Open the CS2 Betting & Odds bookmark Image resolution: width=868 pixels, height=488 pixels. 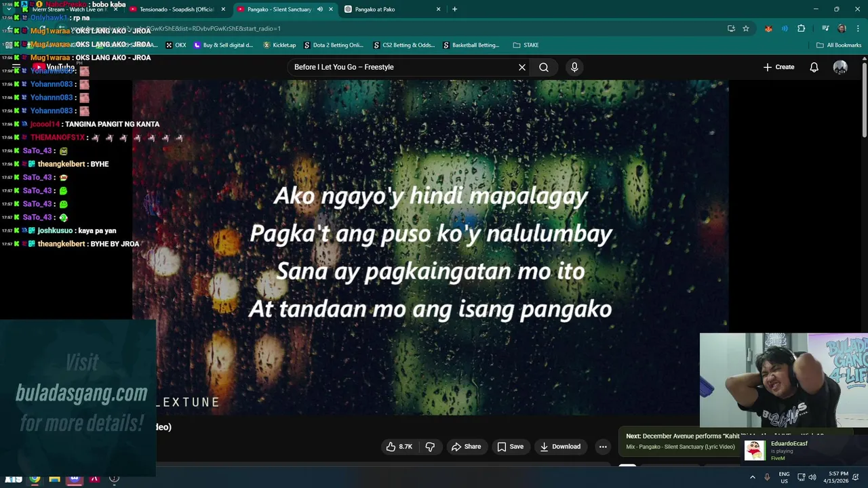(x=404, y=45)
